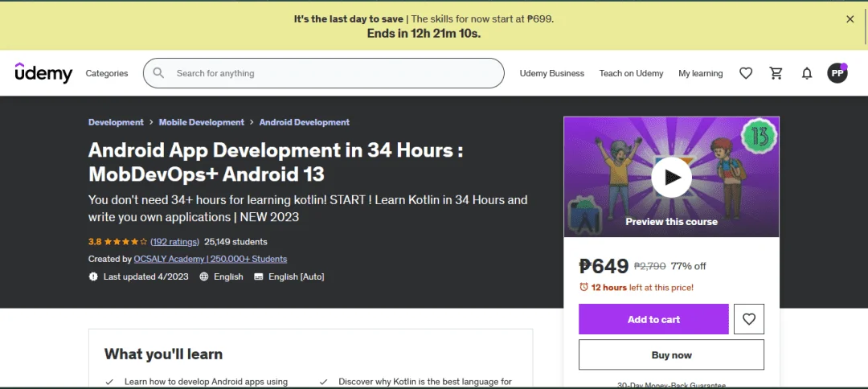Click Buy now button
868x389 pixels.
pos(671,354)
